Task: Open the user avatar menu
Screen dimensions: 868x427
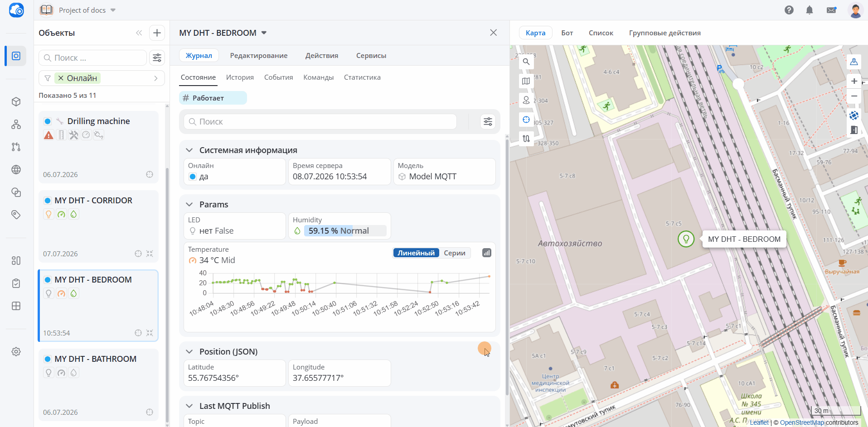Action: 855,10
